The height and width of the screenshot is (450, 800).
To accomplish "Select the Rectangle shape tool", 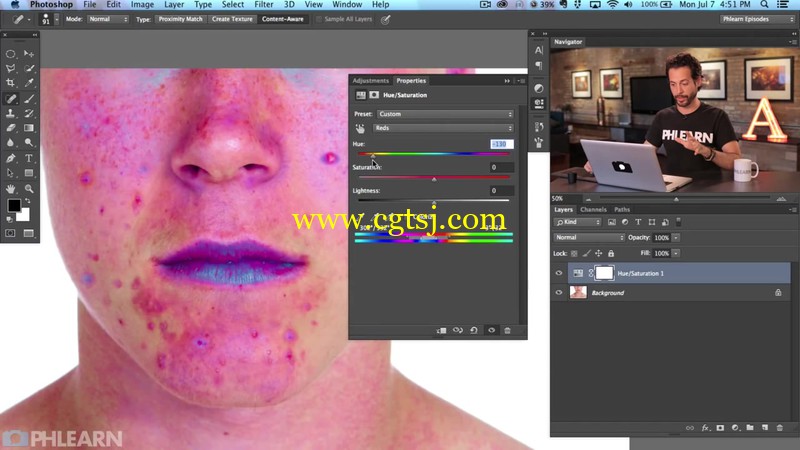I will (x=29, y=173).
